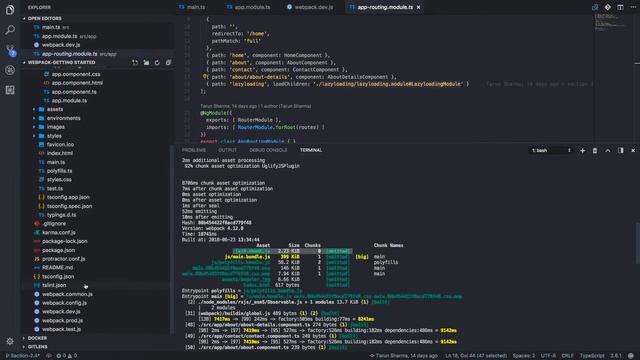Open tslint.json in explorer
The height and width of the screenshot is (360, 640).
point(54,285)
